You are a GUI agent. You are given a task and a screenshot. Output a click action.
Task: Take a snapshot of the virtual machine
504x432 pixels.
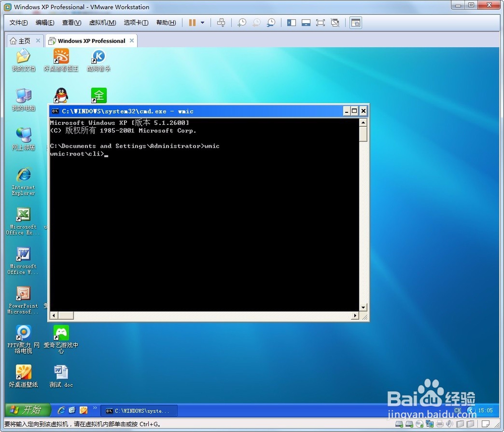click(x=242, y=23)
